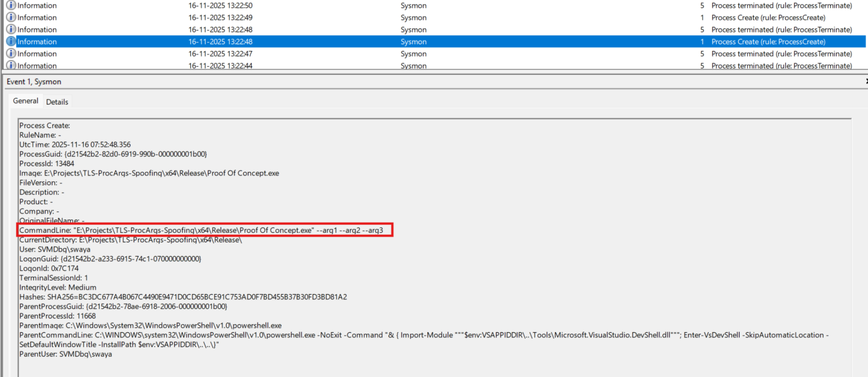868x377 pixels.
Task: Click the IntegrityLevel Medium line
Action: [58, 288]
